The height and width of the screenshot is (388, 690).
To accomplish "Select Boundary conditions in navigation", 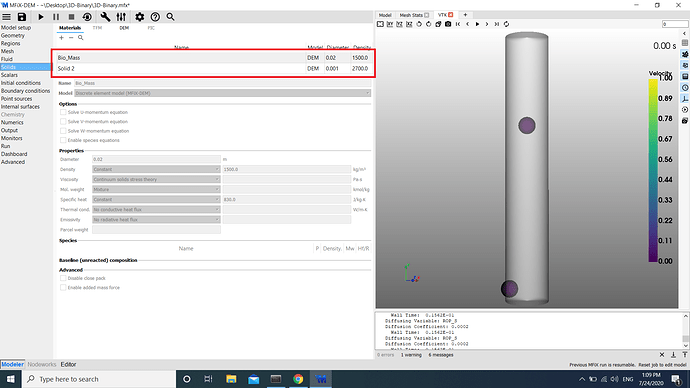I will pos(26,91).
